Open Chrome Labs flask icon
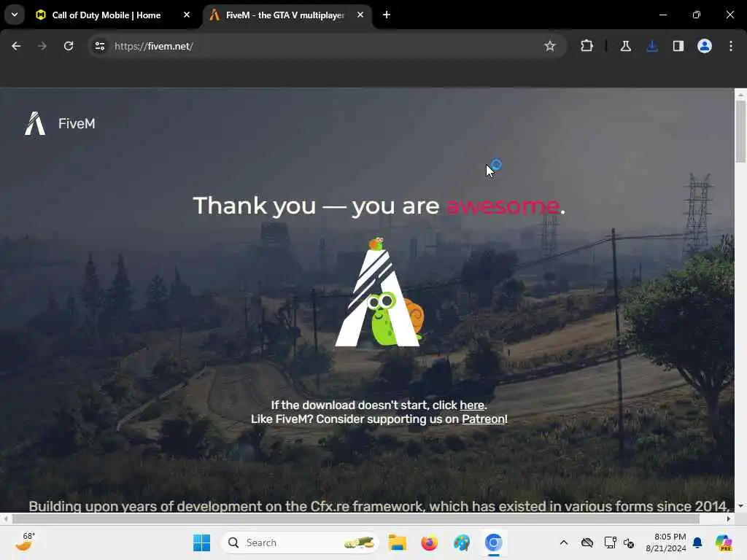Image resolution: width=747 pixels, height=560 pixels. [x=625, y=46]
